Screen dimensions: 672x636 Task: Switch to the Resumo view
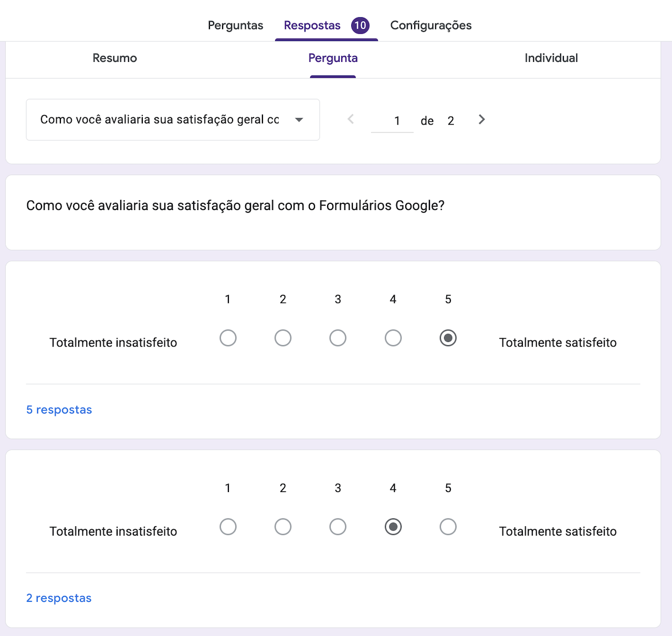[x=114, y=58]
